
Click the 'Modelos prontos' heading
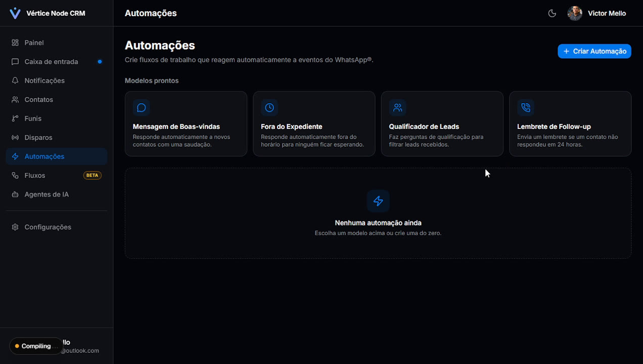[152, 81]
